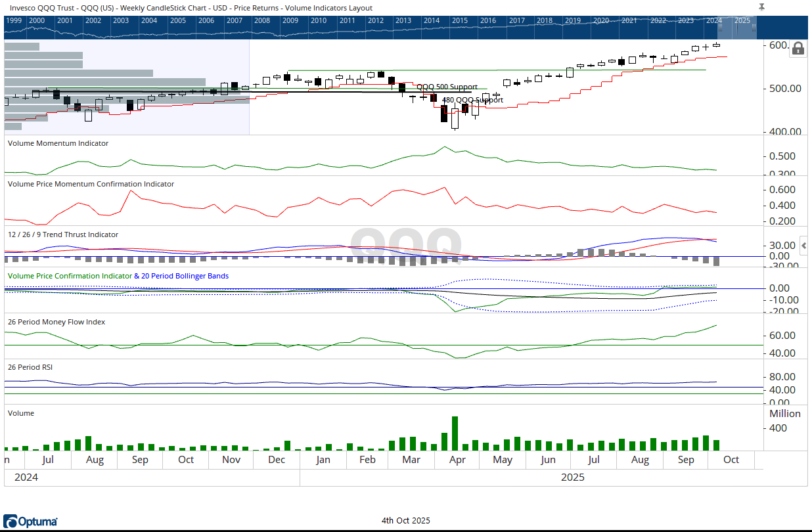Click the lock icon on the price axis
Viewport: 812px width, 532px height.
click(798, 49)
